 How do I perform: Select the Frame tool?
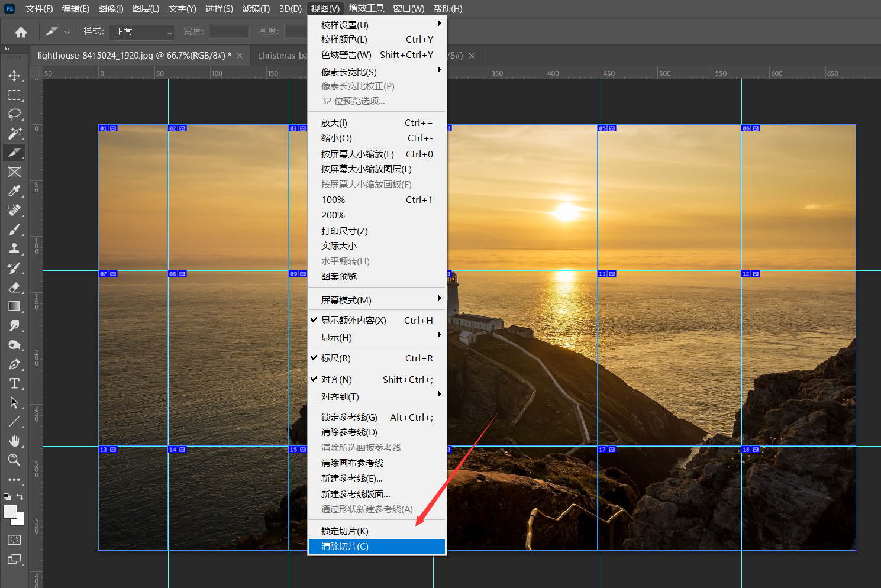tap(14, 172)
